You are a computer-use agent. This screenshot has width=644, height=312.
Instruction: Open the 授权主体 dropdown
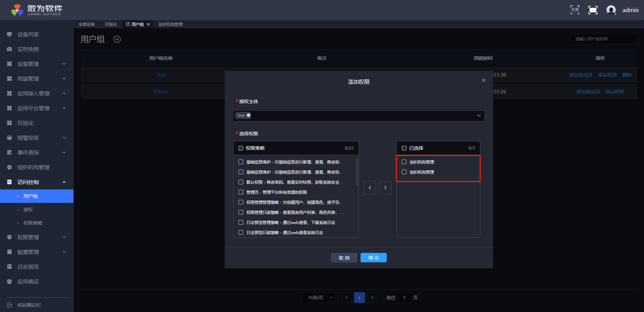point(479,116)
